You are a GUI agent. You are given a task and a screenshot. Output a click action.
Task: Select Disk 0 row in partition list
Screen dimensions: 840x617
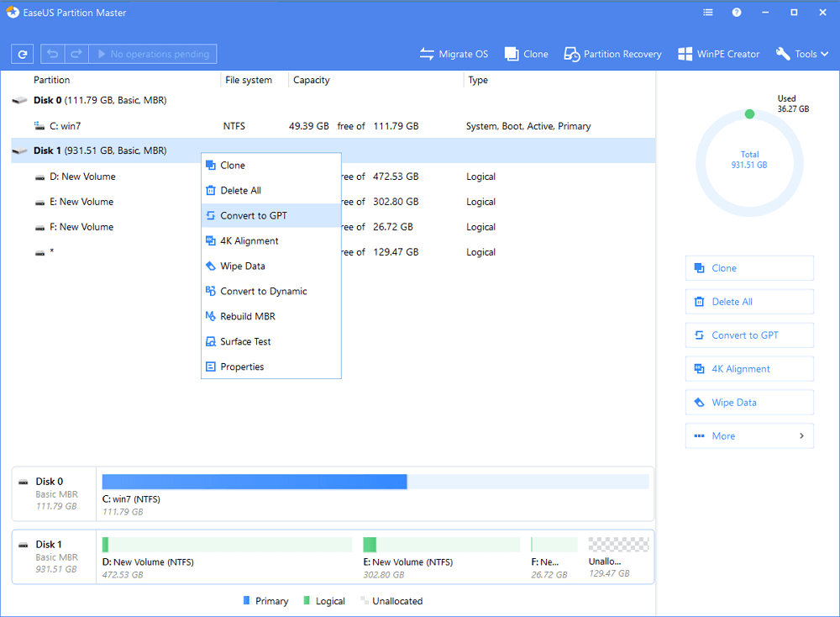click(333, 100)
